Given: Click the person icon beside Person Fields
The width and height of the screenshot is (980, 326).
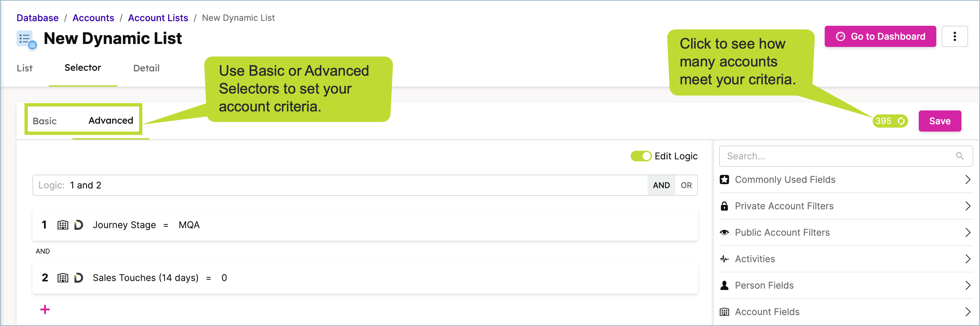Looking at the screenshot, I should point(724,285).
